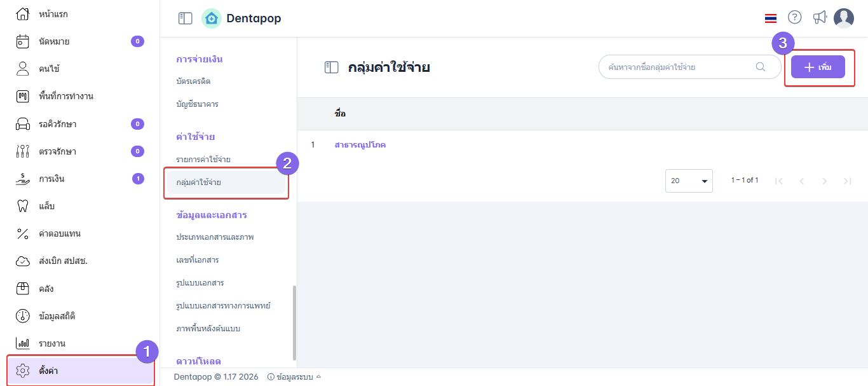868x386 pixels.
Task: Click the search magnifier icon
Action: (761, 67)
